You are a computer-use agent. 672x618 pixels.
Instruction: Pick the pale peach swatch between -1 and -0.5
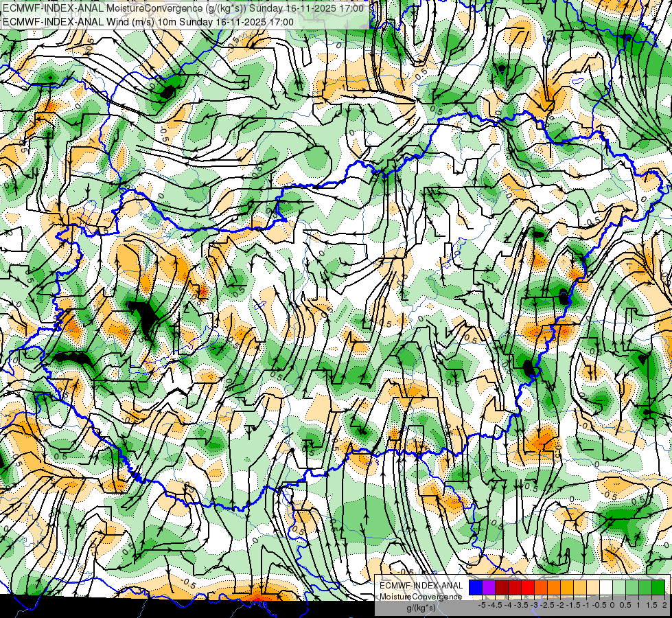(x=592, y=588)
